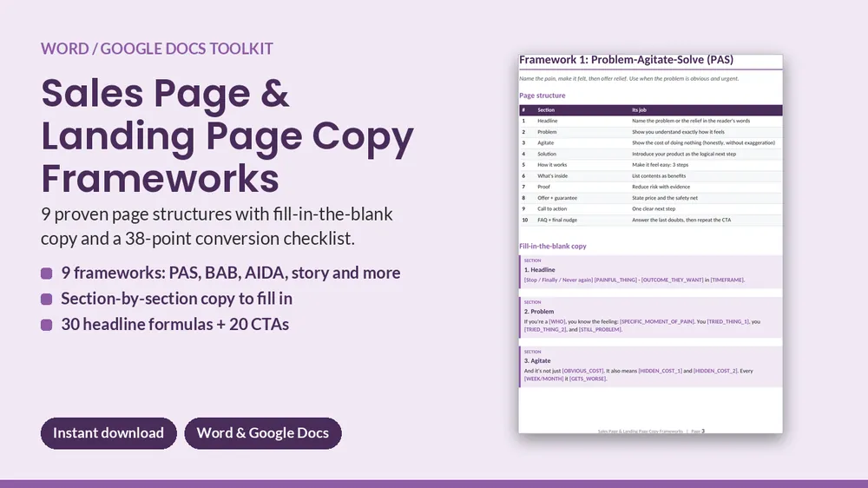This screenshot has height=488, width=868.
Task: Select the 'Section-by-section copy to fill in' bullet
Action: pyautogui.click(x=176, y=299)
